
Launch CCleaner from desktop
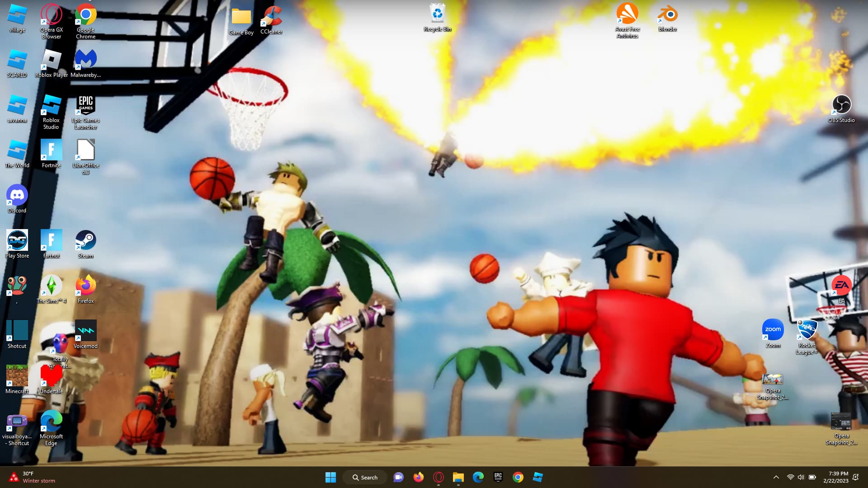coord(271,20)
